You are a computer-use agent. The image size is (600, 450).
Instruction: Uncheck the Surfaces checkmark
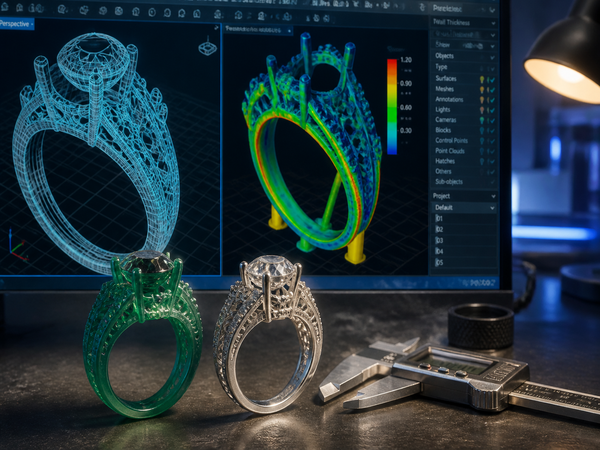pos(492,80)
